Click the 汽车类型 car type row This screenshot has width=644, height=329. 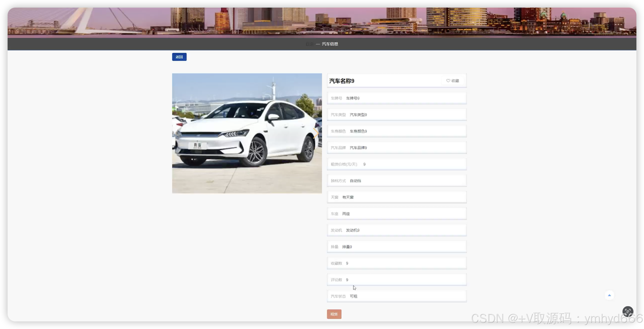click(396, 115)
